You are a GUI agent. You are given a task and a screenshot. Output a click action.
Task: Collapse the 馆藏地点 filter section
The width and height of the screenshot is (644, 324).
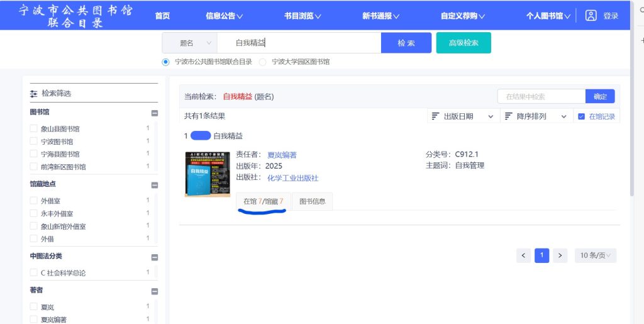[x=154, y=185]
